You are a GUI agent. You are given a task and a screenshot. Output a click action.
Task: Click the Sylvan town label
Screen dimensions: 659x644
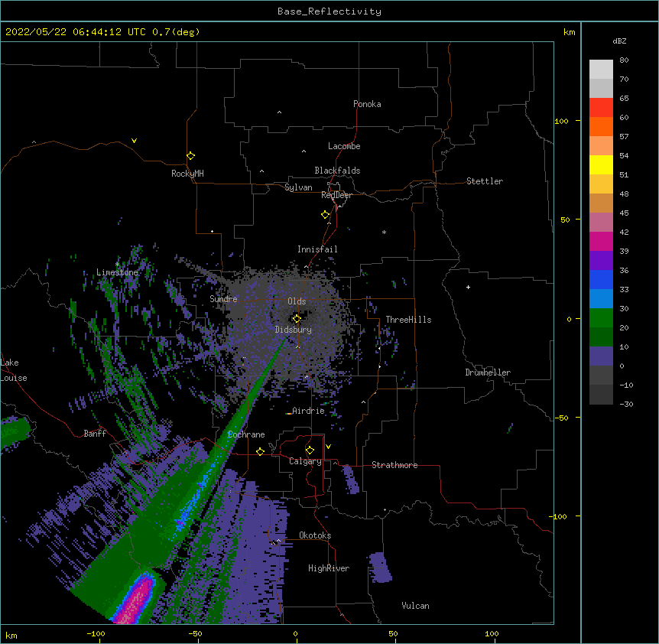[298, 187]
